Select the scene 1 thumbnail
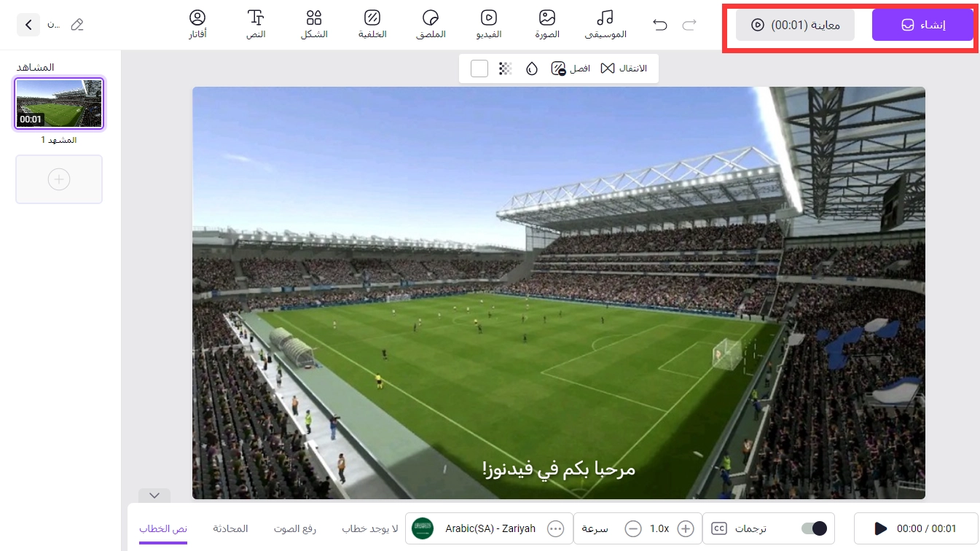980x551 pixels. (59, 103)
